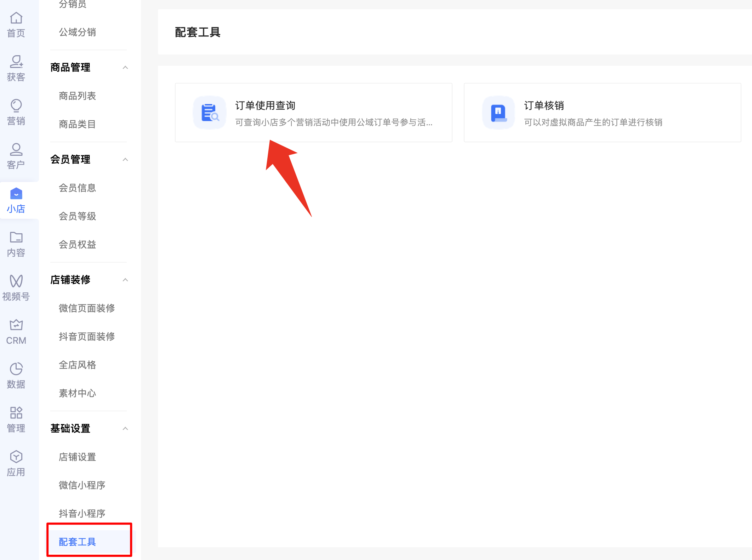The height and width of the screenshot is (560, 752).
Task: Open the 内容 folder icon
Action: [x=16, y=237]
